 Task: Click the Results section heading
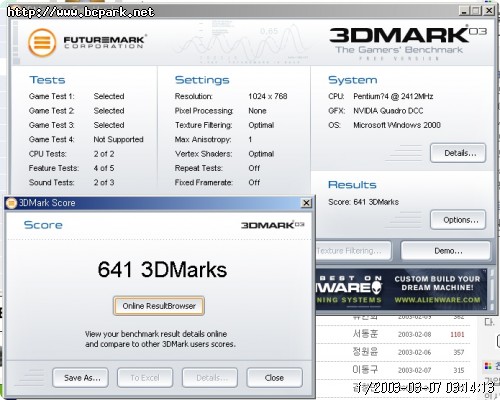[352, 185]
